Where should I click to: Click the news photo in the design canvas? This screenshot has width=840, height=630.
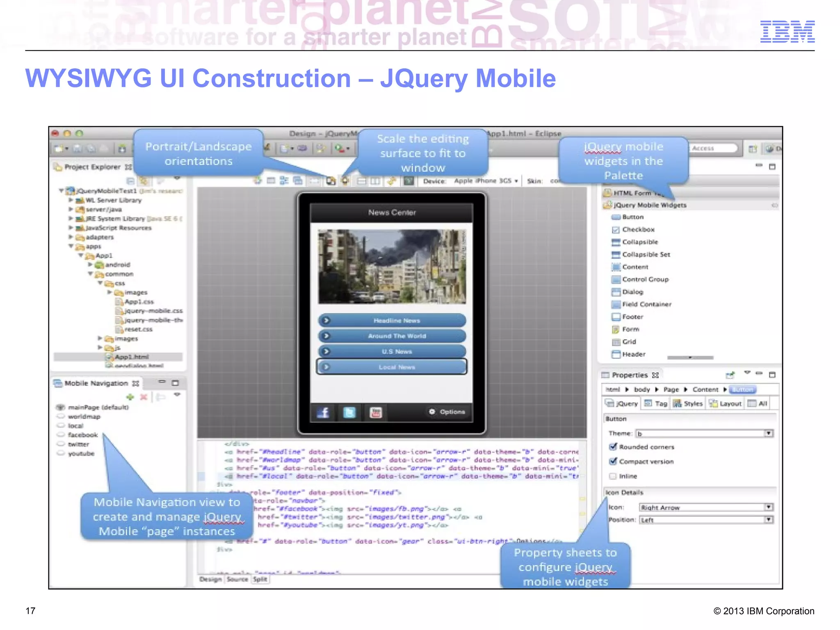[x=392, y=266]
